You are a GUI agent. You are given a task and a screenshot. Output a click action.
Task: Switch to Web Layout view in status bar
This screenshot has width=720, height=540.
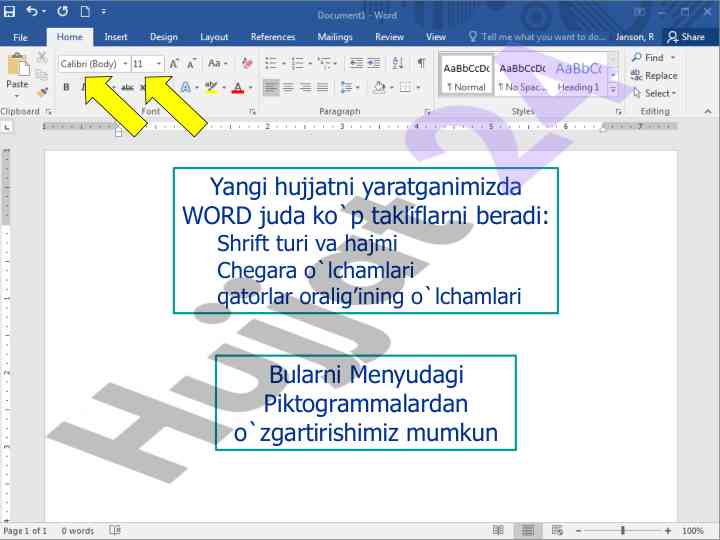pos(557,531)
